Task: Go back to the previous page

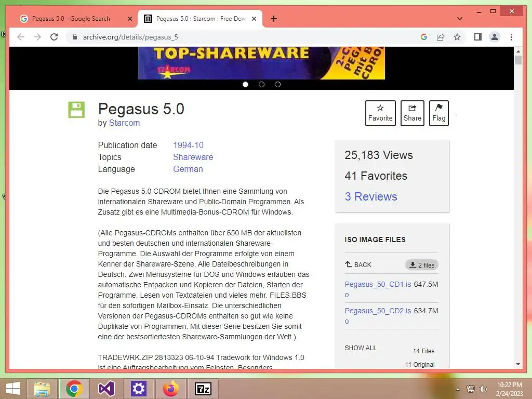Action: click(21, 37)
